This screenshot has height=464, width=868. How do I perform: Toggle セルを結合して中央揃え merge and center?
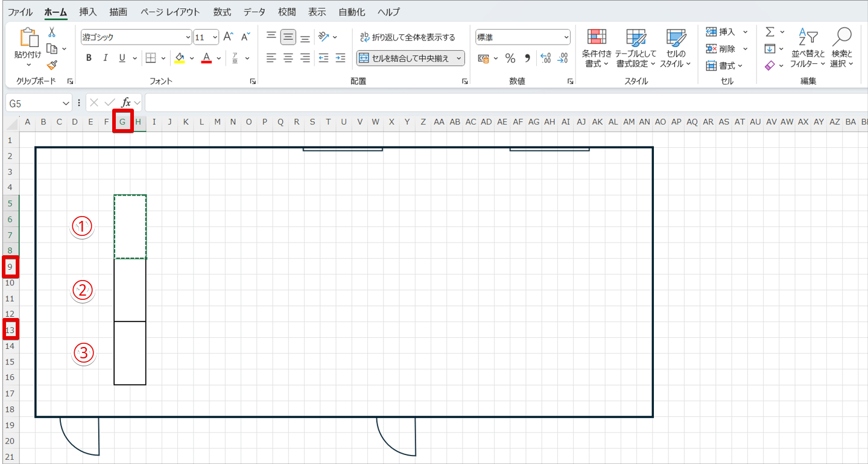[404, 58]
